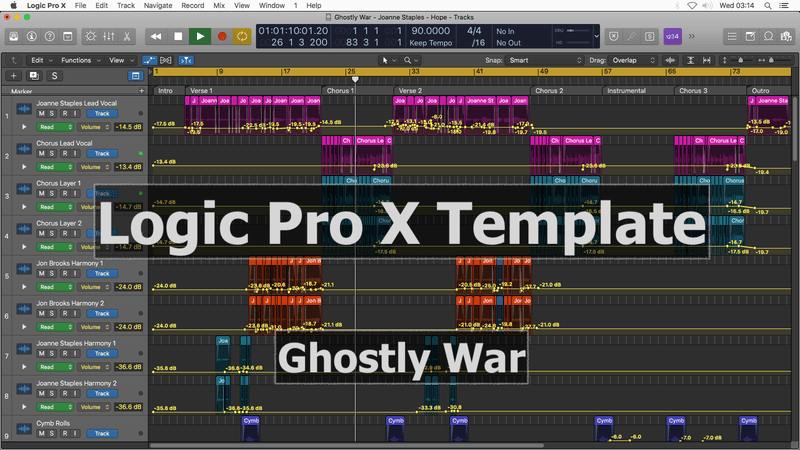Open the zoom tool menu
This screenshot has height=450, width=800.
411,60
